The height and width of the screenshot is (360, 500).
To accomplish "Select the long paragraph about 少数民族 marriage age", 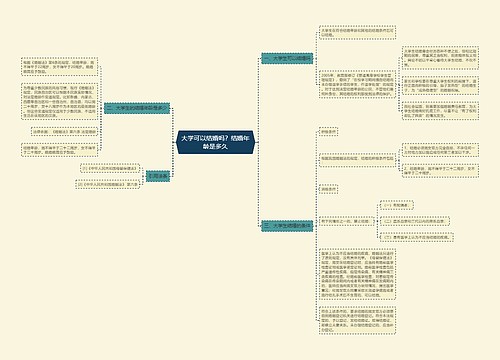I will point(59,101).
